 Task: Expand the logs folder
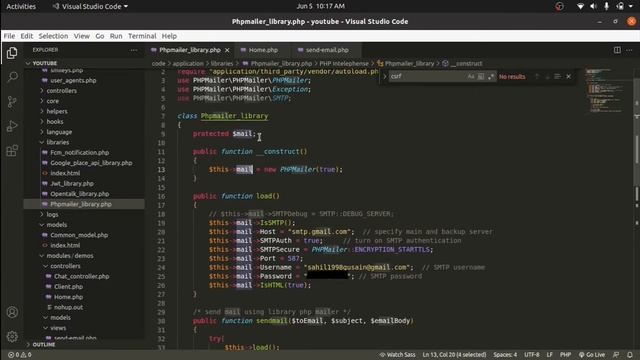tap(52, 214)
